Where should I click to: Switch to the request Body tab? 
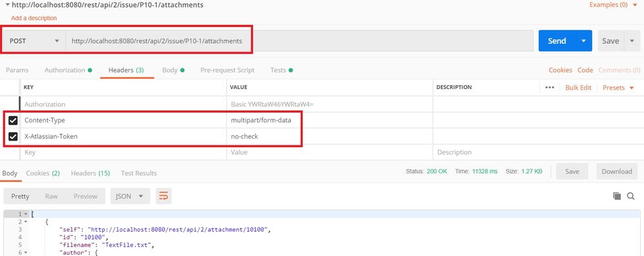click(x=174, y=70)
